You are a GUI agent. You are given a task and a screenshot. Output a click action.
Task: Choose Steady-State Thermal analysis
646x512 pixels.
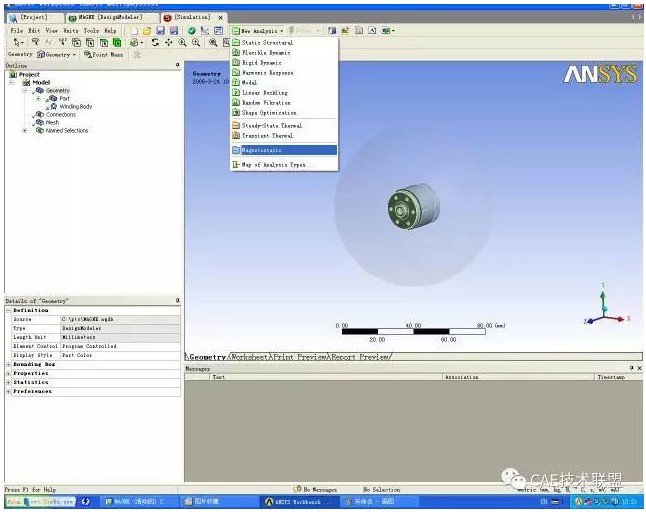point(284,126)
